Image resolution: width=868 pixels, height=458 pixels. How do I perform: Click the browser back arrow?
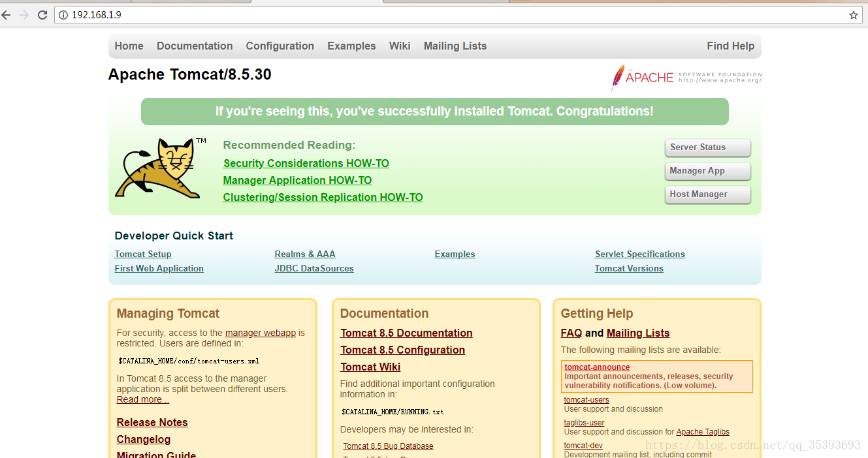click(6, 14)
